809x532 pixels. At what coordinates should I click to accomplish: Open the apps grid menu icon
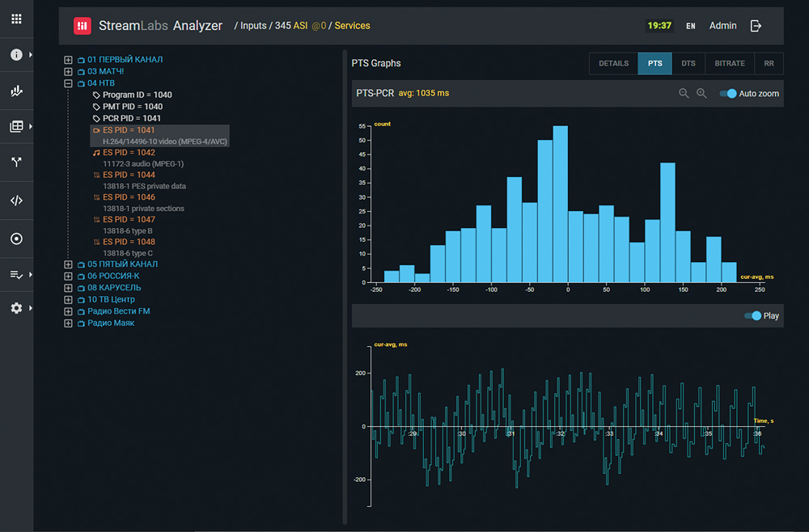16,19
